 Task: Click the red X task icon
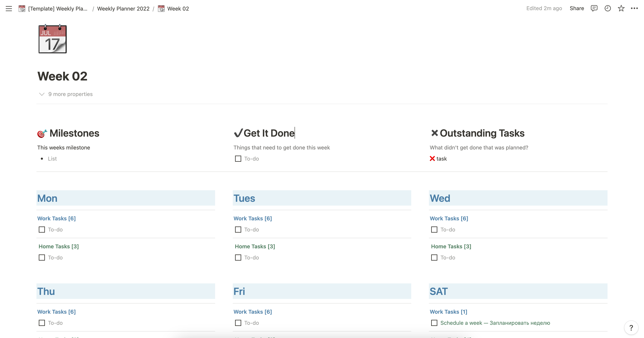point(432,158)
